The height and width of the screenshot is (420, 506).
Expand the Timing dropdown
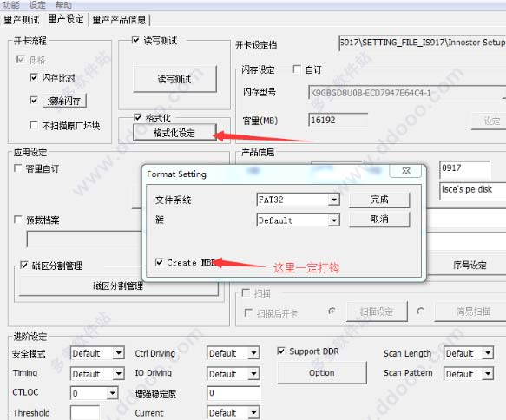(119, 374)
